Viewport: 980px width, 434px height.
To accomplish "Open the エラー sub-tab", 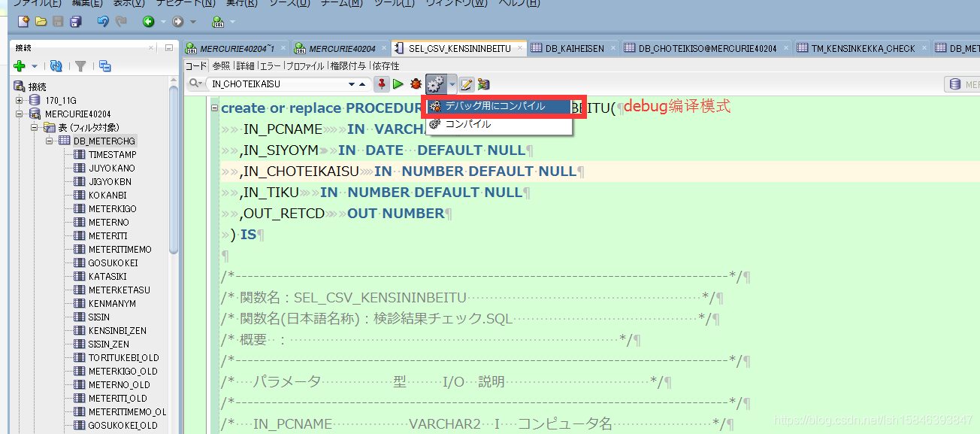I will click(270, 66).
